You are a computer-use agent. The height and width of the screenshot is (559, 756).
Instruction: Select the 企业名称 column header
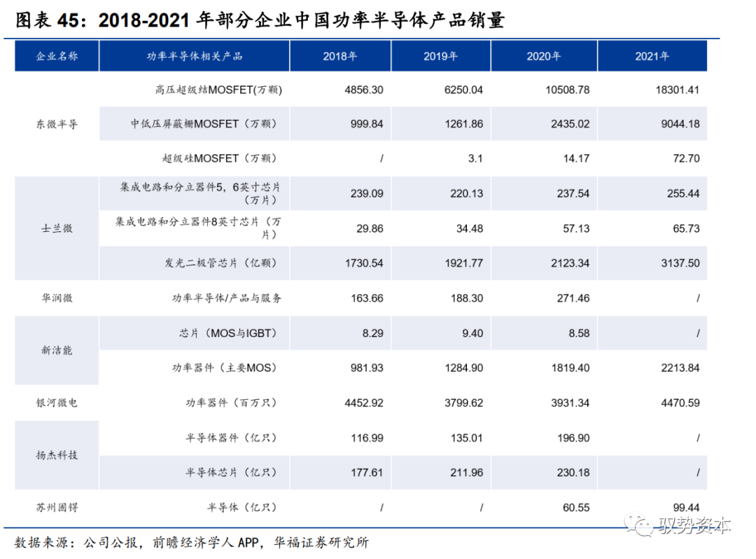click(57, 56)
